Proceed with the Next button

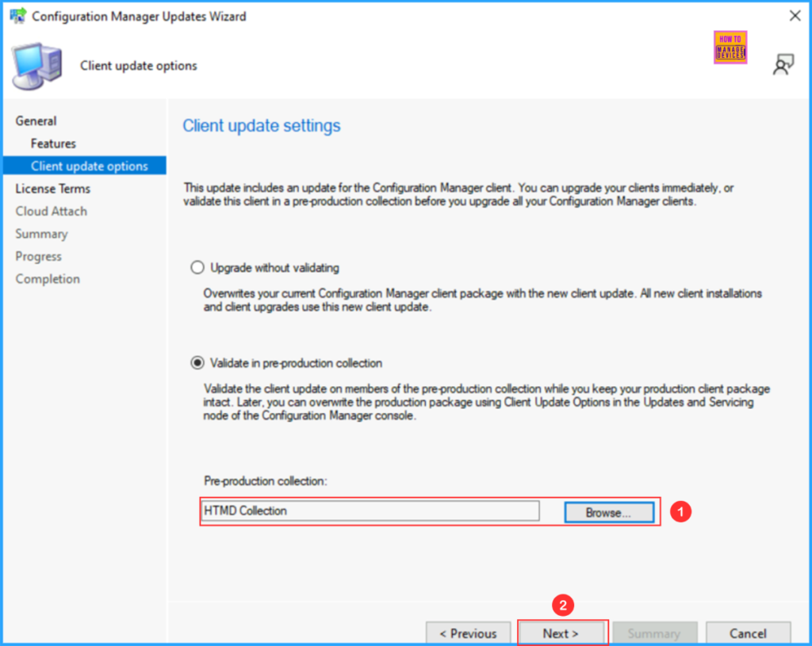561,633
